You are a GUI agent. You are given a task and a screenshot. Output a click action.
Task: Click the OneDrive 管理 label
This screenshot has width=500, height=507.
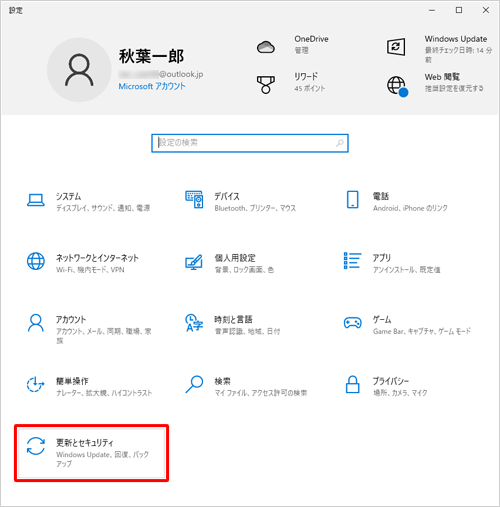pyautogui.click(x=301, y=51)
